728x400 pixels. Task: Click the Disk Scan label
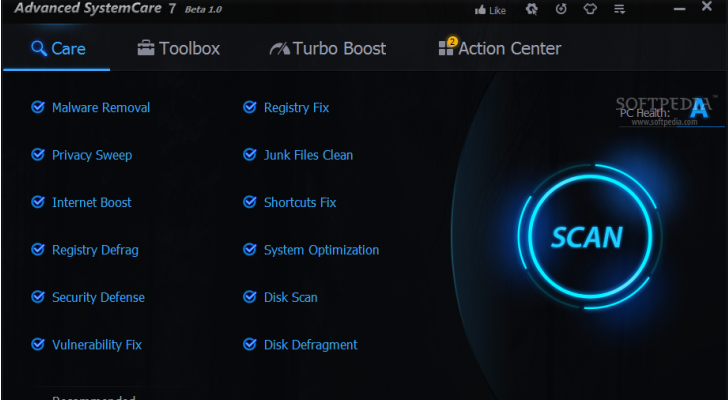tap(291, 297)
